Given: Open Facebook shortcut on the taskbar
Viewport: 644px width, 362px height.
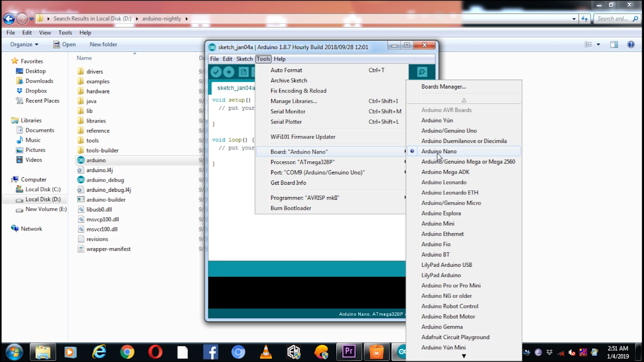Looking at the screenshot, I should click(x=210, y=352).
